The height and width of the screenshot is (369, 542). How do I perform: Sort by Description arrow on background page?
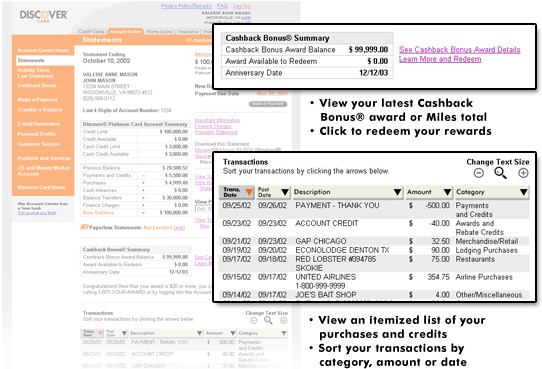coord(199,333)
